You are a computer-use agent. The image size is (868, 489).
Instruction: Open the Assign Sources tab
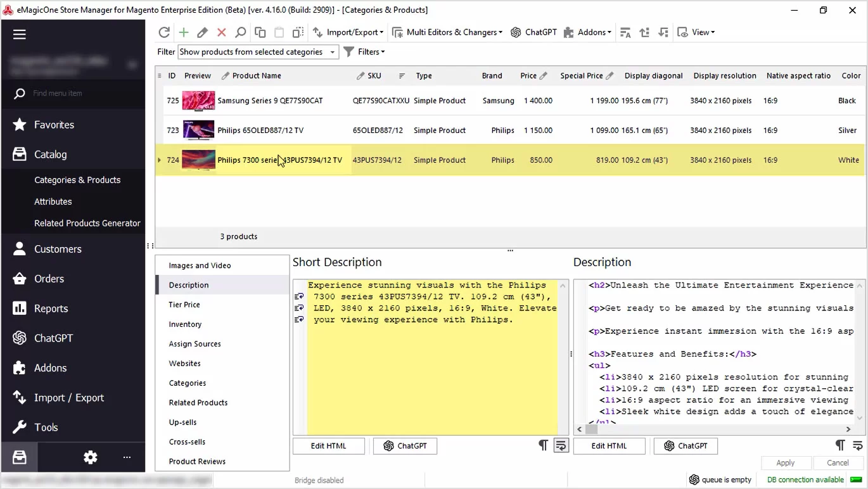click(222, 344)
